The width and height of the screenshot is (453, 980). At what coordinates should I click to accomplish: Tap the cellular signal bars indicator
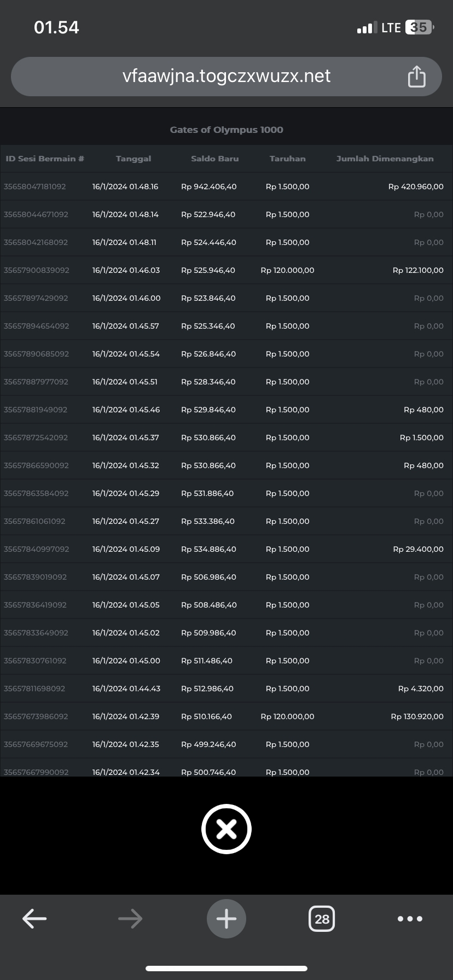tap(367, 28)
